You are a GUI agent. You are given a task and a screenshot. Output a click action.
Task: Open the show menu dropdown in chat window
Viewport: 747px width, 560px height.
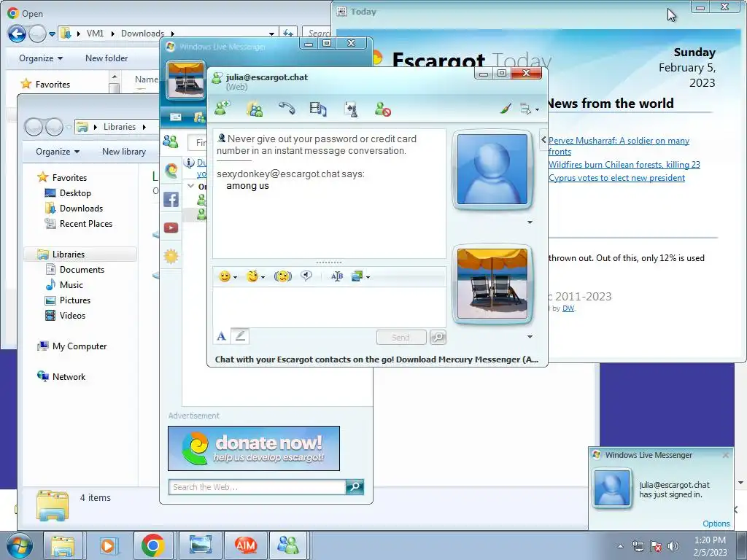[x=530, y=109]
